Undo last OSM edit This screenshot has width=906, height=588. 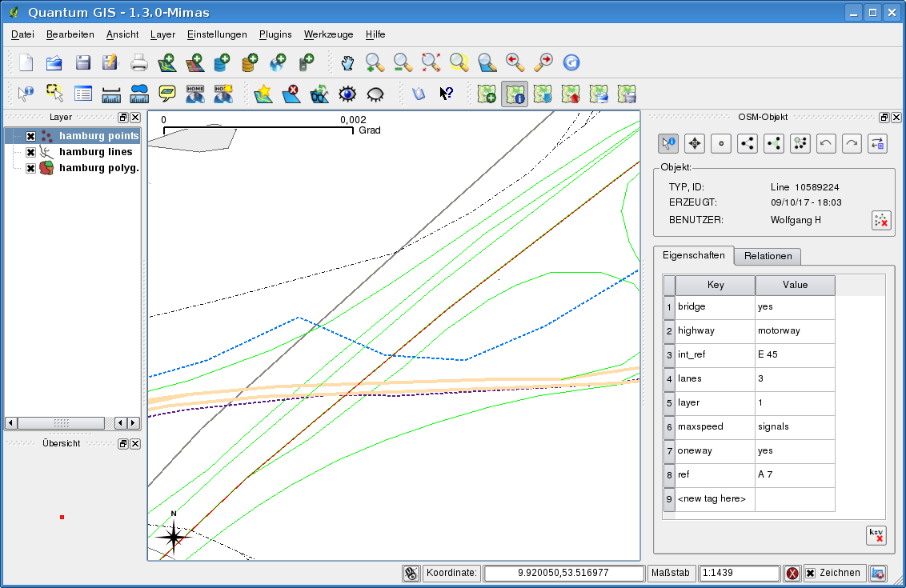coord(826,143)
